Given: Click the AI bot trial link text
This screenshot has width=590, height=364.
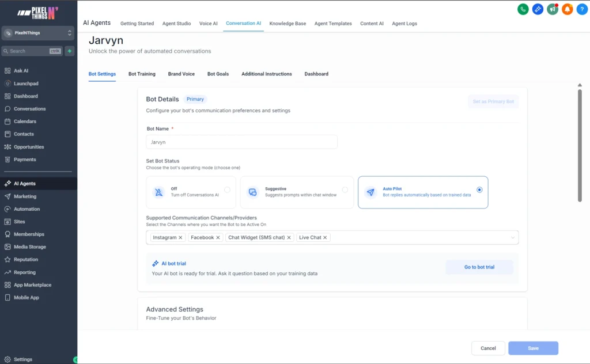Looking at the screenshot, I should pyautogui.click(x=173, y=264).
